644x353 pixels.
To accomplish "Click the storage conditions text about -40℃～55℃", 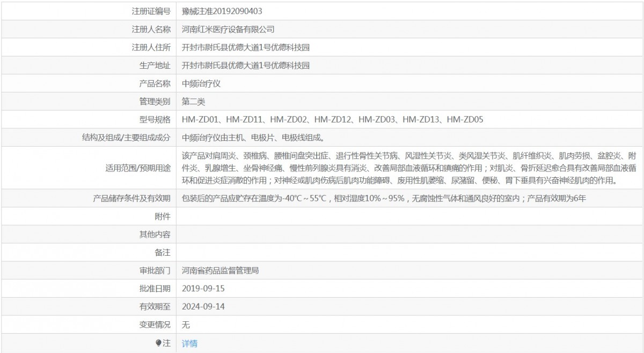I will [x=384, y=199].
